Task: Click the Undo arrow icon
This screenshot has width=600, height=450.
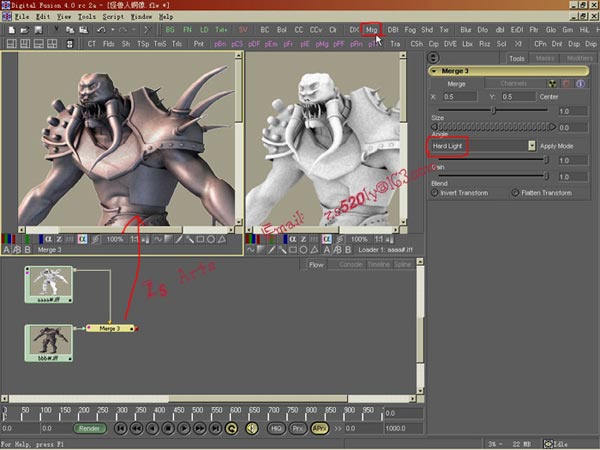Action: point(101,30)
